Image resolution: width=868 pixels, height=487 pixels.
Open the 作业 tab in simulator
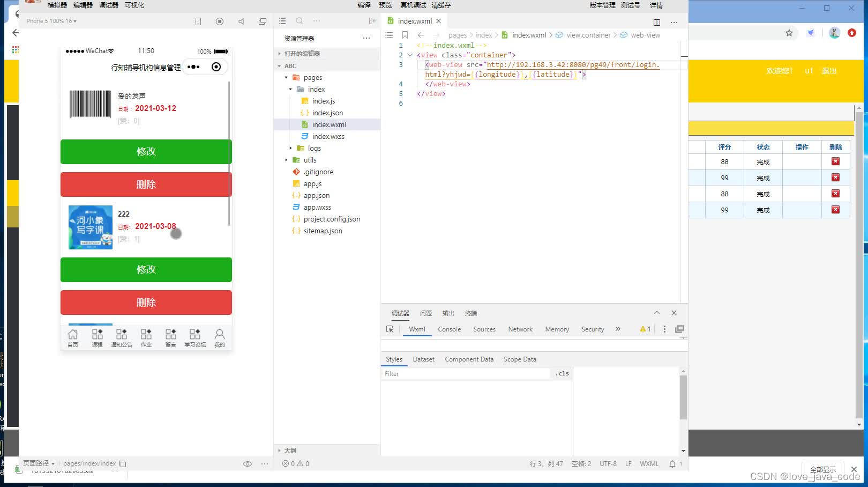146,338
